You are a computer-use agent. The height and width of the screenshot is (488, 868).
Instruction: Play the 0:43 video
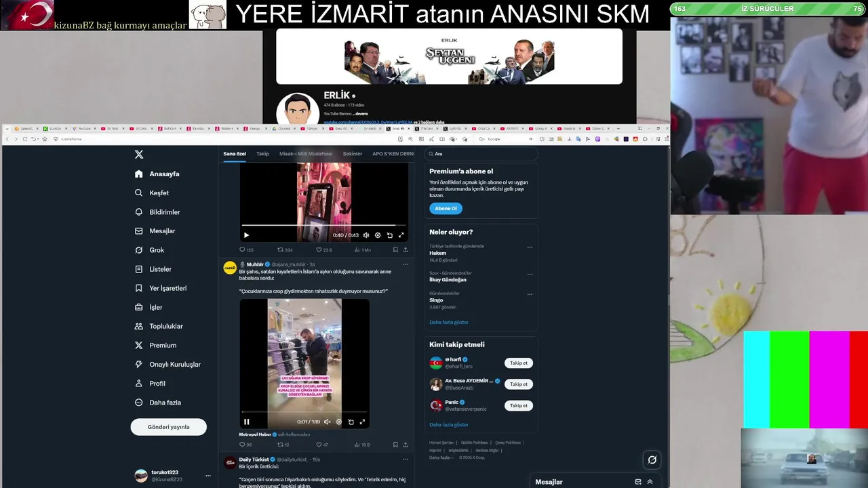tap(246, 235)
